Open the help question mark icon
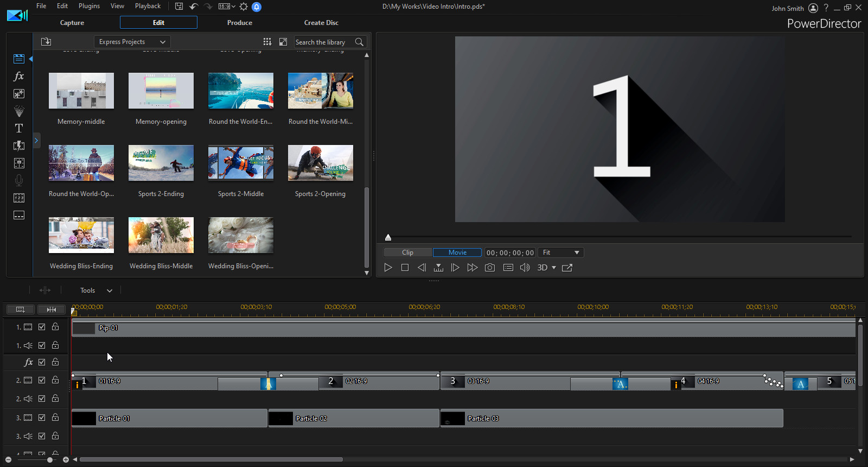Viewport: 868px width, 467px height. click(826, 8)
